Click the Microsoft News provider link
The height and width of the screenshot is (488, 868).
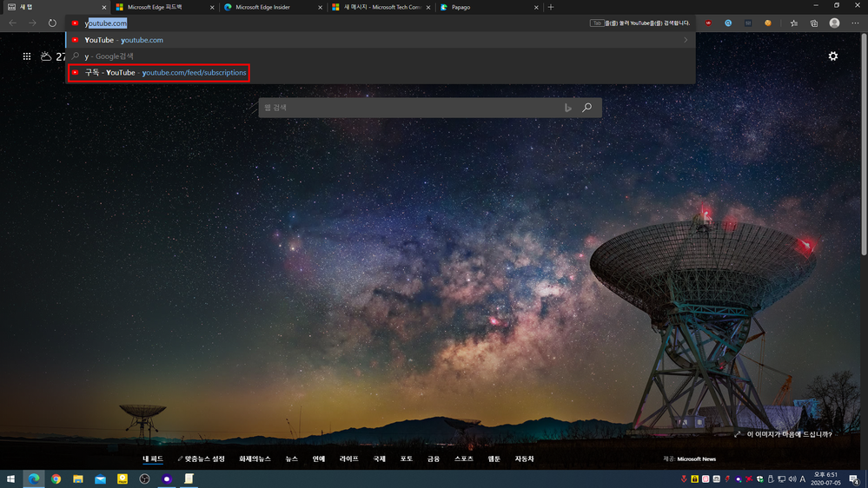[x=696, y=458]
